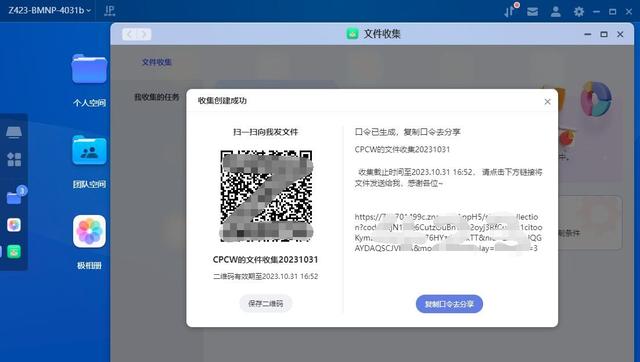Click the drive icon in left sidebar
Viewport: 640px width, 362px height.
point(14,132)
